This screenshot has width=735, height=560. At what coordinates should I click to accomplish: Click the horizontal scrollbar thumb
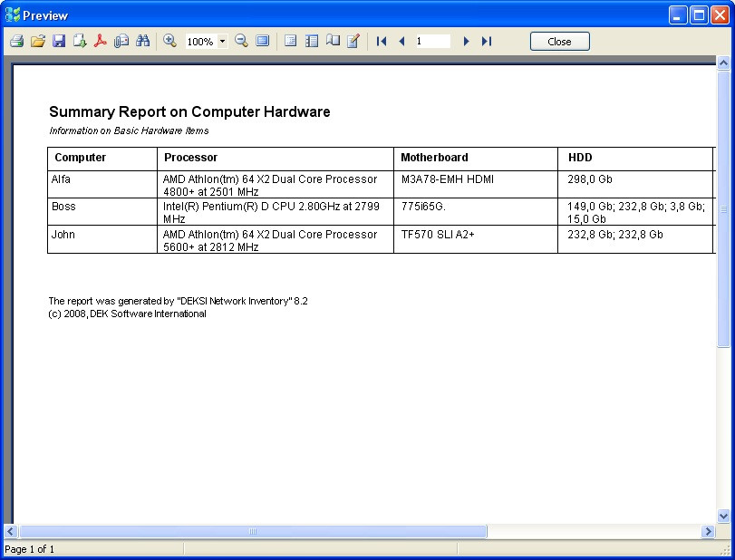click(x=253, y=531)
